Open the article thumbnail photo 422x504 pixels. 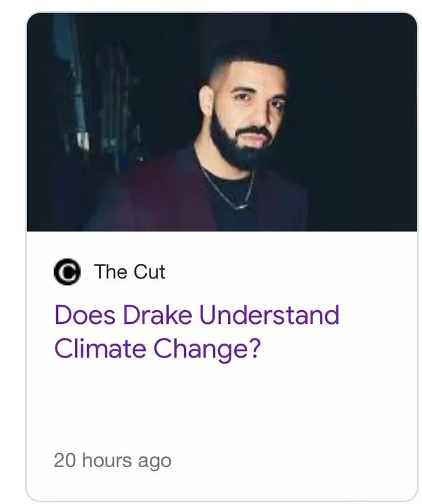click(x=222, y=122)
